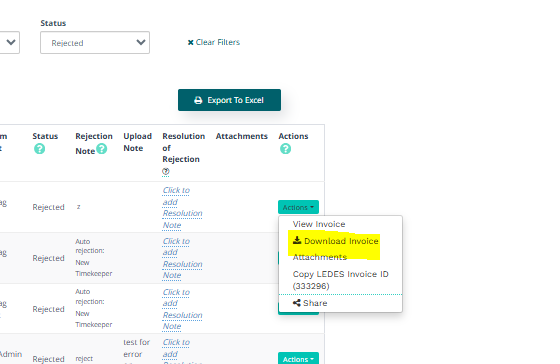Screen dimensions: 560x364
Task: Open Actions dropdown in the first Rejected row
Action: coord(298,207)
